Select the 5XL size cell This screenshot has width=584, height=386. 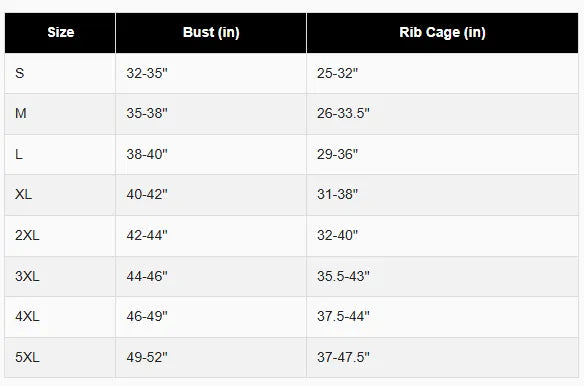(x=60, y=358)
